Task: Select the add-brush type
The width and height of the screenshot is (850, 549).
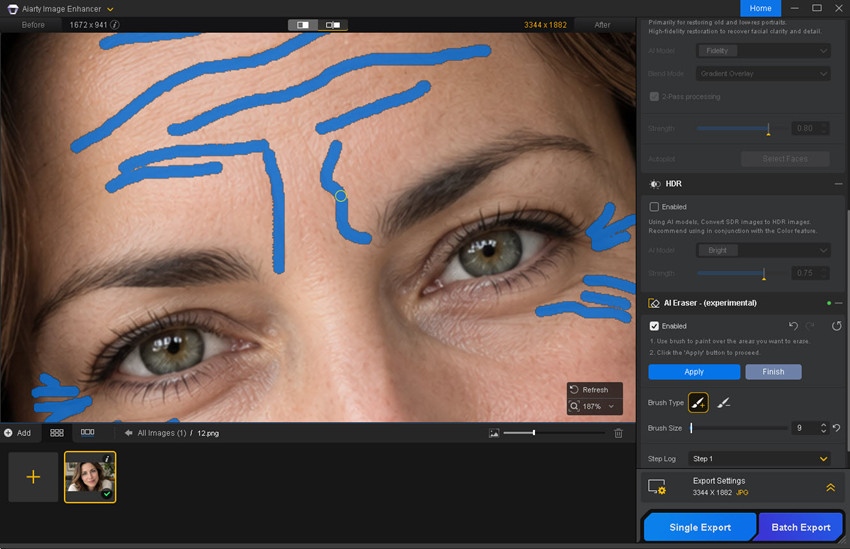Action: (x=698, y=403)
